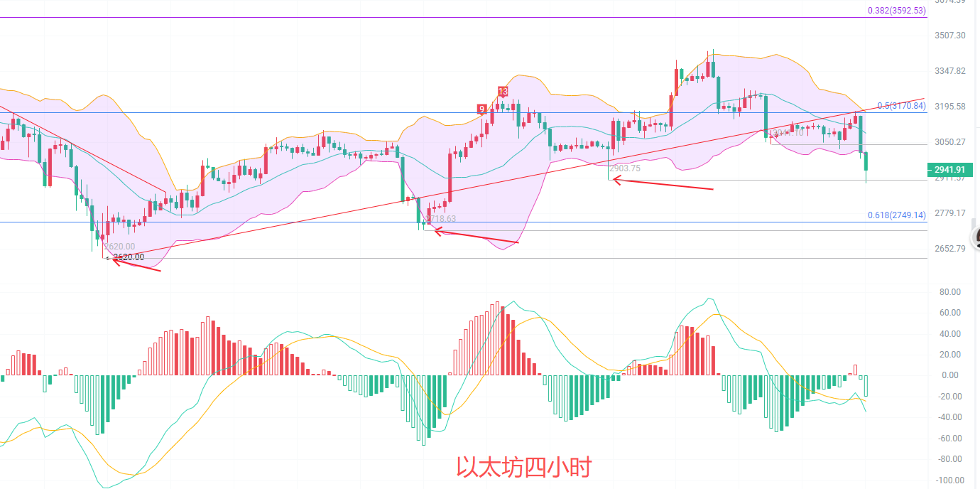The height and width of the screenshot is (489, 980).
Task: Click the 2718.63 low price annotation
Action: [x=442, y=219]
